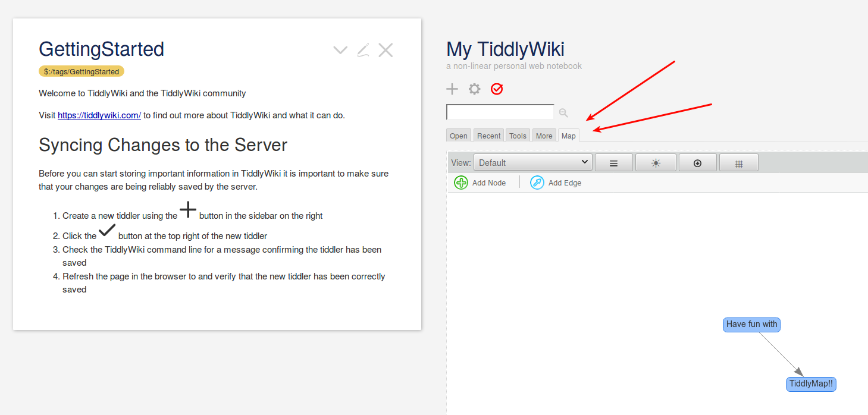Screen dimensions: 868x415
Task: Select the 'Have fun with' map node
Action: pos(752,325)
